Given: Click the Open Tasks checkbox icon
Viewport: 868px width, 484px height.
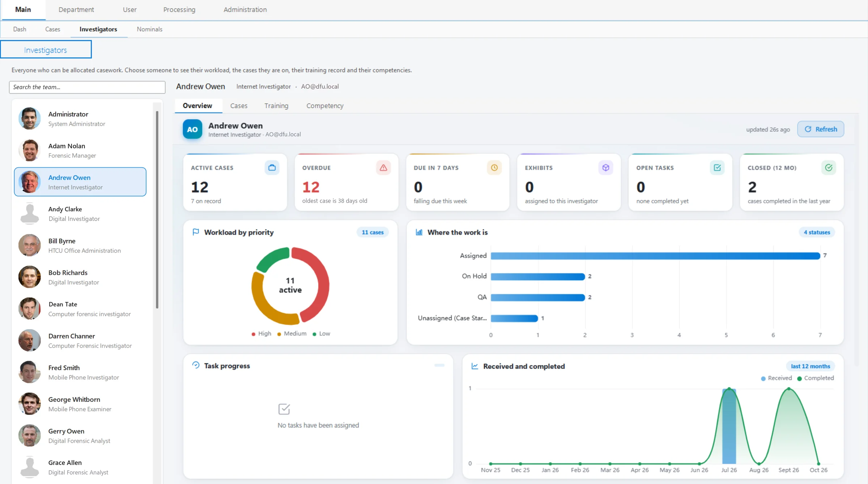Looking at the screenshot, I should pos(717,167).
